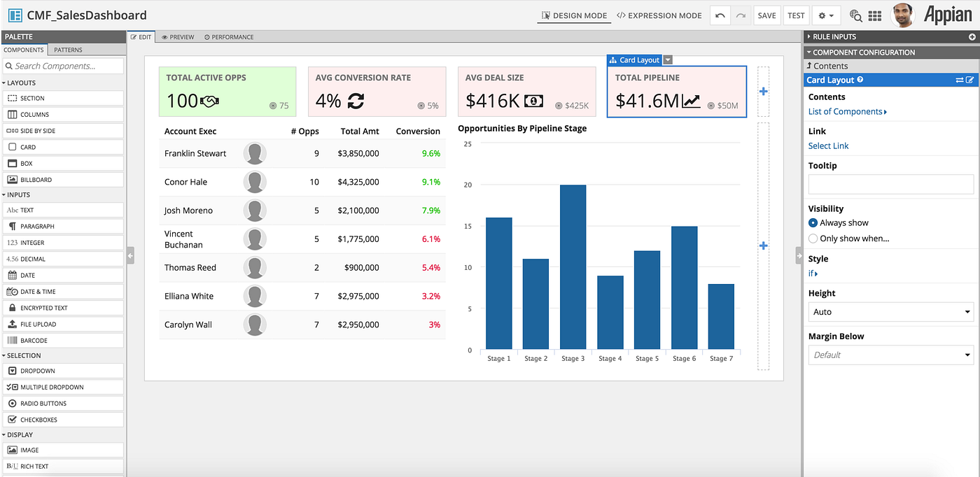The height and width of the screenshot is (477, 980).
Task: Open the Height Auto dropdown
Action: (x=891, y=312)
